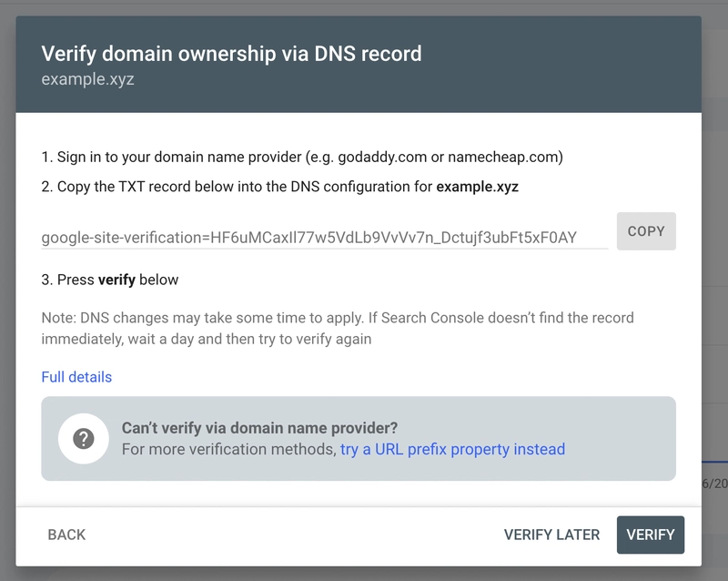
Task: Click the dialog title Verify domain ownership
Action: click(231, 54)
